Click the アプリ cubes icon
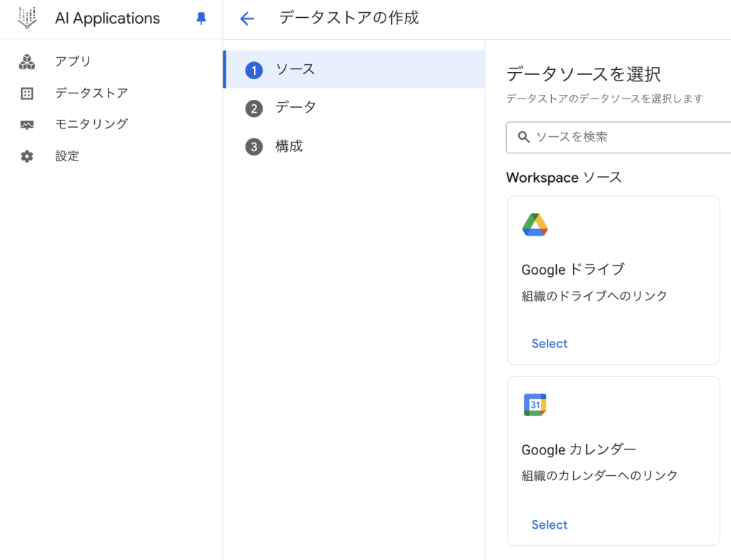731x560 pixels. 27,62
